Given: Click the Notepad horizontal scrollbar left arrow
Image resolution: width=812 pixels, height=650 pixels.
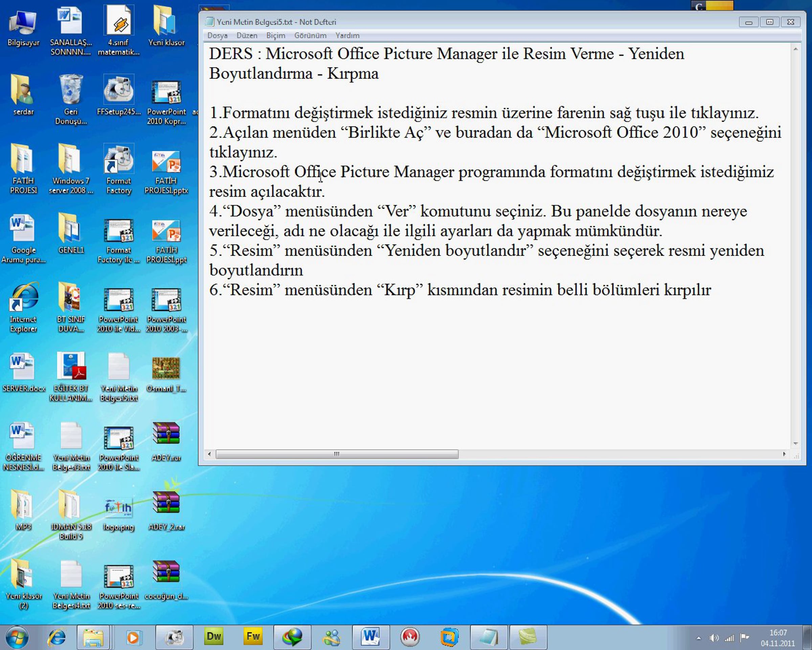Looking at the screenshot, I should click(209, 454).
